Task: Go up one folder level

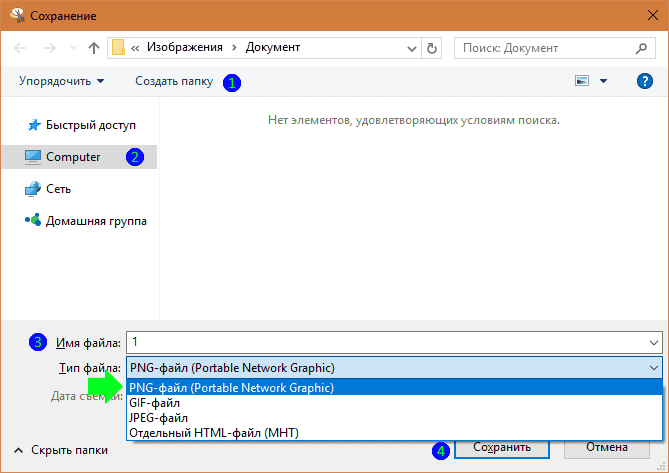Action: coord(94,48)
